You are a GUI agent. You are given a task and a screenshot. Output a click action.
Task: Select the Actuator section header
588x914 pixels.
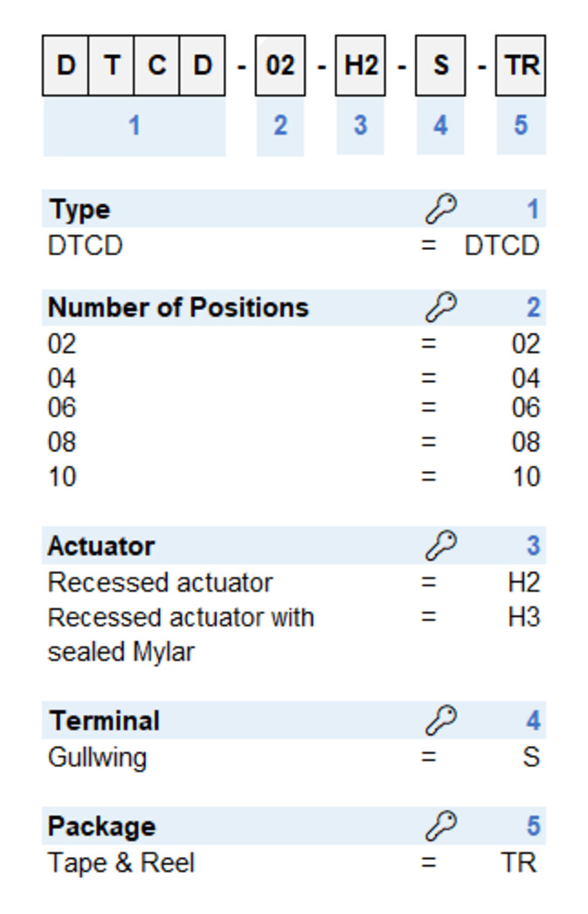coord(101,546)
